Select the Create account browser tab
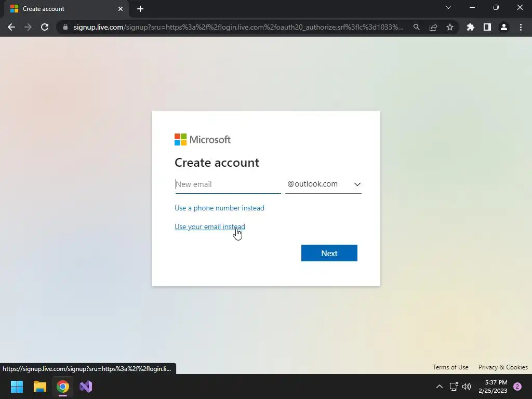 (x=66, y=9)
